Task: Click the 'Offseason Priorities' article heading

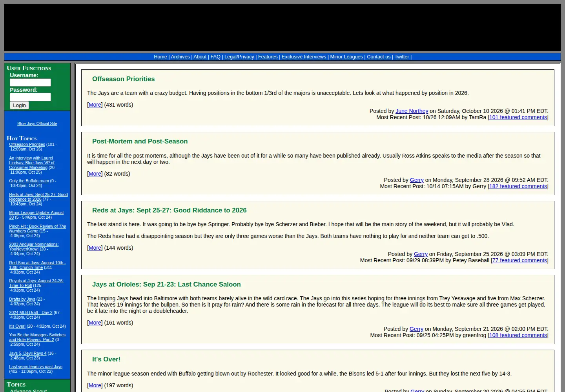Action: 124,79
